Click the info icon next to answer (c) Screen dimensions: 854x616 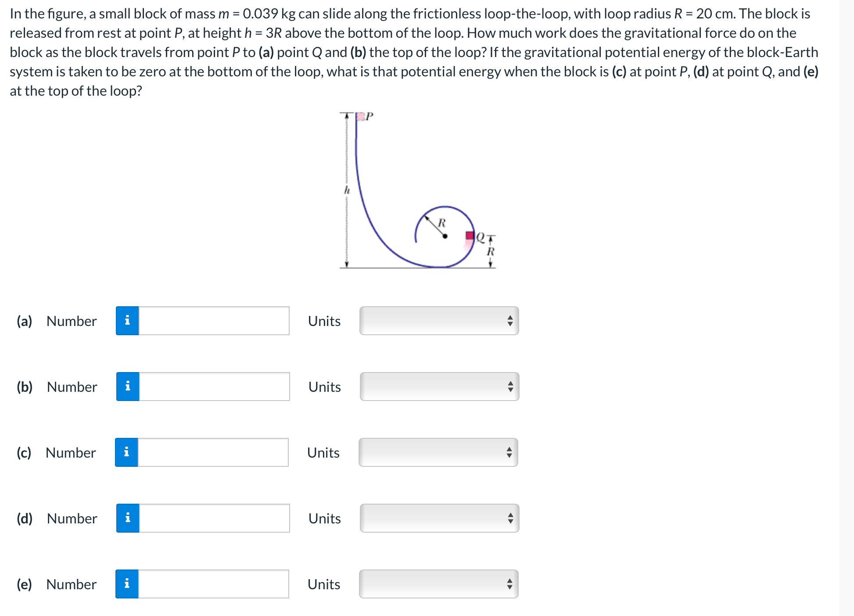click(x=128, y=452)
